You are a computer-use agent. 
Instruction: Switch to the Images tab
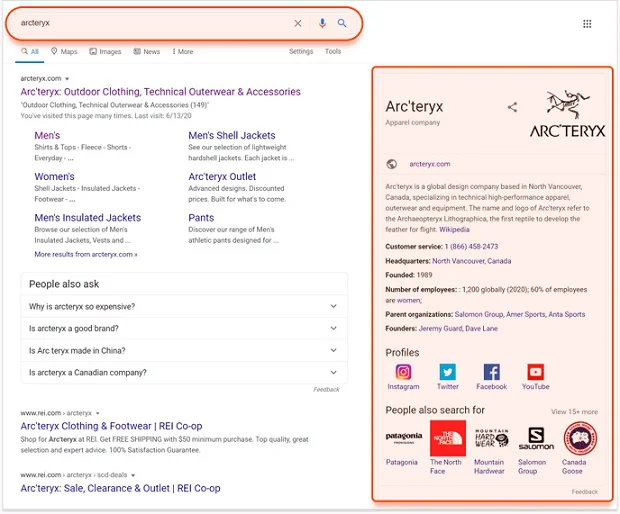click(105, 51)
